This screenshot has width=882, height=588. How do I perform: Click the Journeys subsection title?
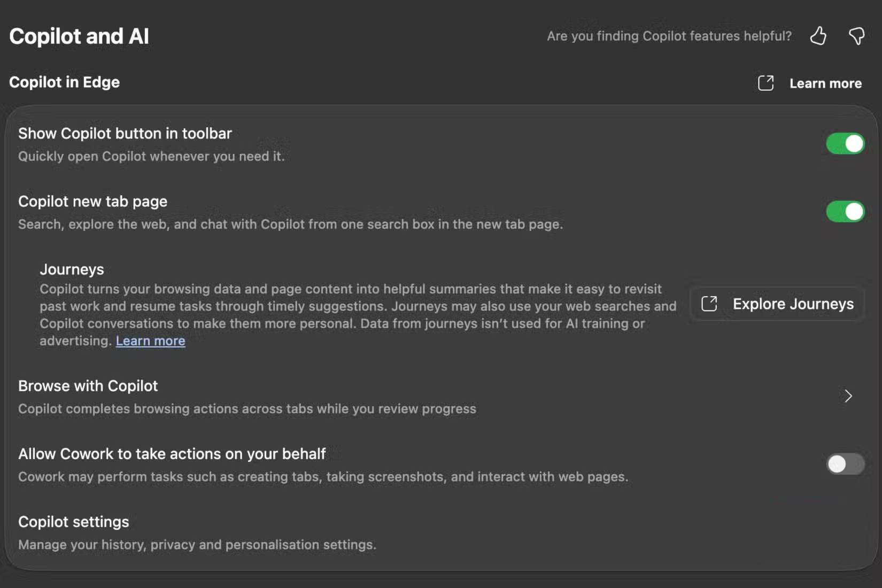tap(72, 269)
